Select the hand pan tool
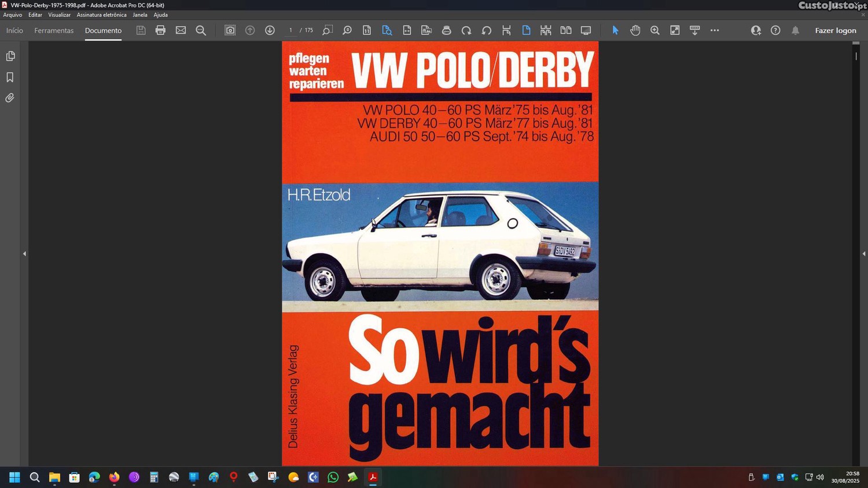This screenshot has height=488, width=868. (x=635, y=30)
